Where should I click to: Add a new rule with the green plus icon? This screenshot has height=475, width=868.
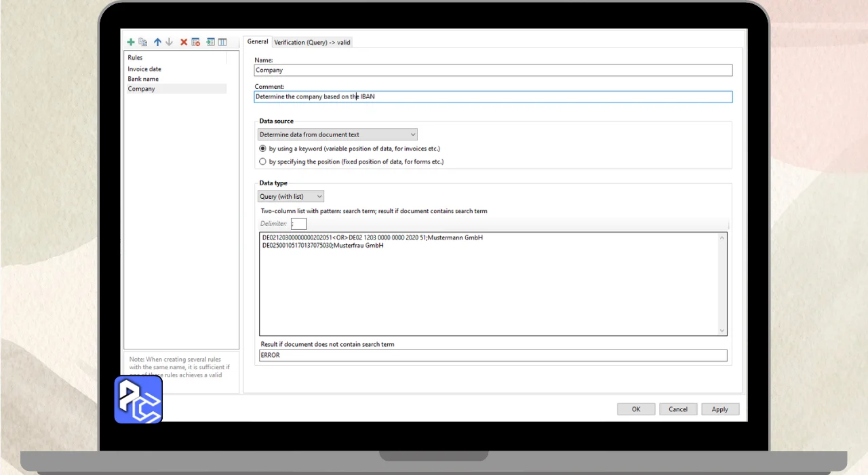coord(131,42)
